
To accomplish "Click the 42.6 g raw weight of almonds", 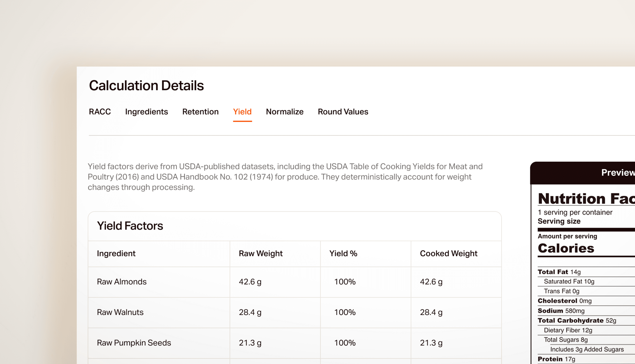I will pyautogui.click(x=250, y=282).
